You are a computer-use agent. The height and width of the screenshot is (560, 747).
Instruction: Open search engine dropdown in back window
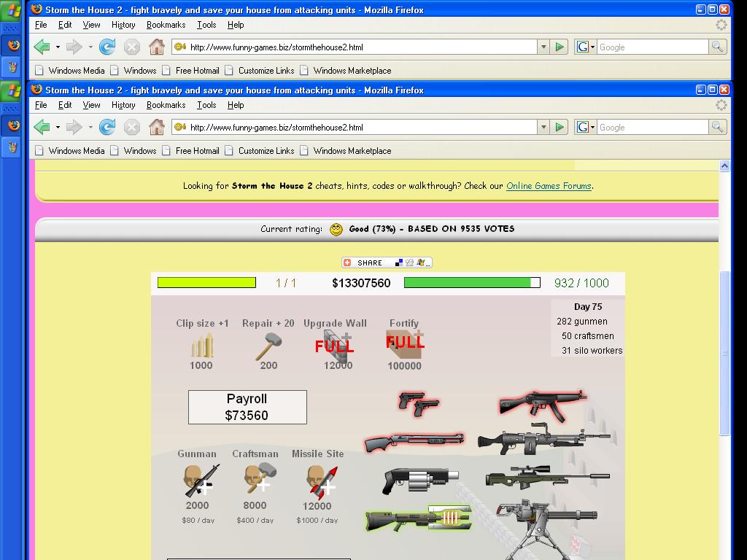(592, 47)
